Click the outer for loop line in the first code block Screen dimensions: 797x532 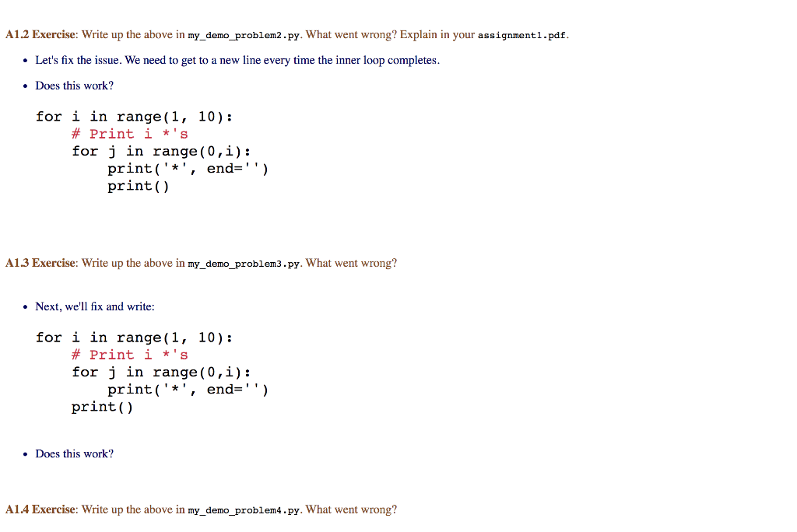click(134, 117)
